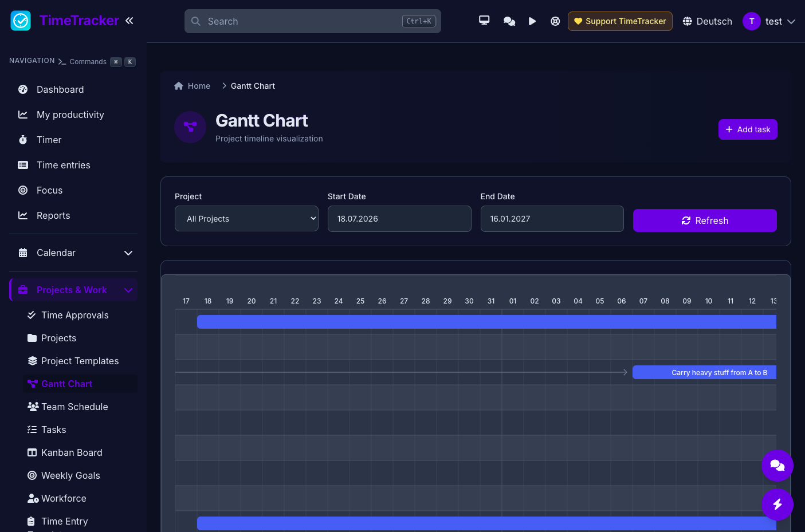The image size is (805, 532).
Task: Open Time Approvals
Action: click(80, 315)
